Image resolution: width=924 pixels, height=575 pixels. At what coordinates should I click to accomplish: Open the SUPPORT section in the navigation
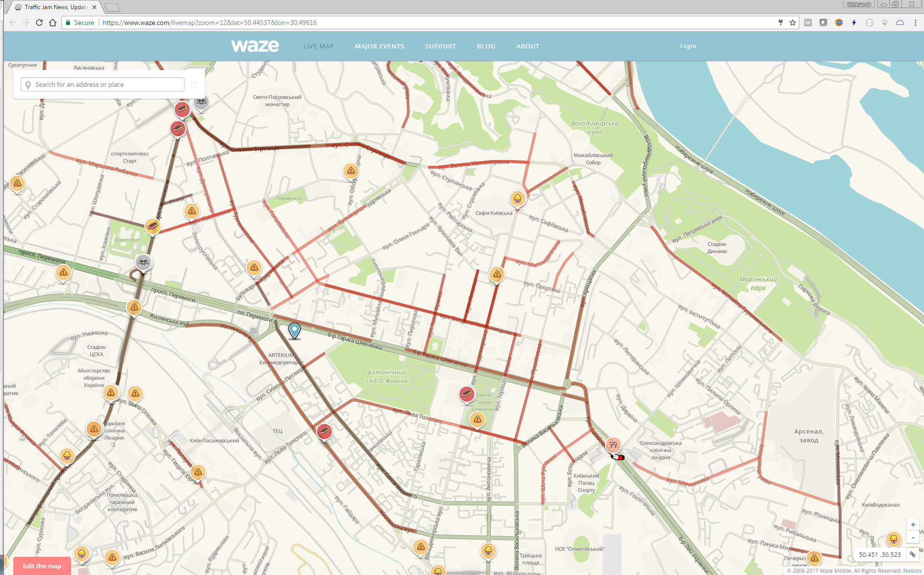(x=440, y=46)
